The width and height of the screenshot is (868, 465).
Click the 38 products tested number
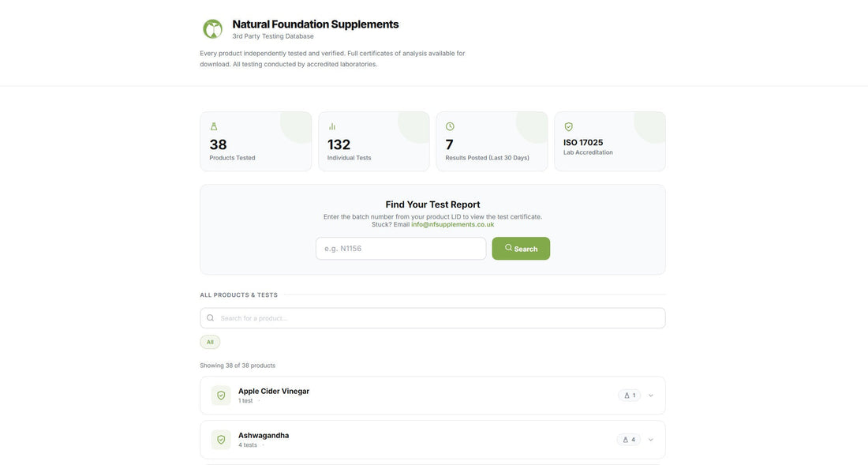[218, 144]
